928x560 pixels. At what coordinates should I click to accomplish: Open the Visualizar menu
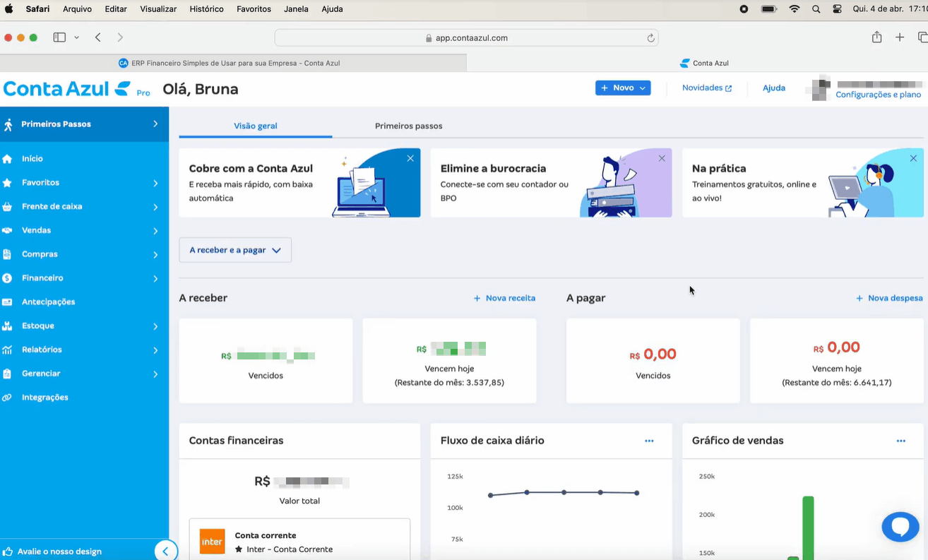click(x=159, y=9)
